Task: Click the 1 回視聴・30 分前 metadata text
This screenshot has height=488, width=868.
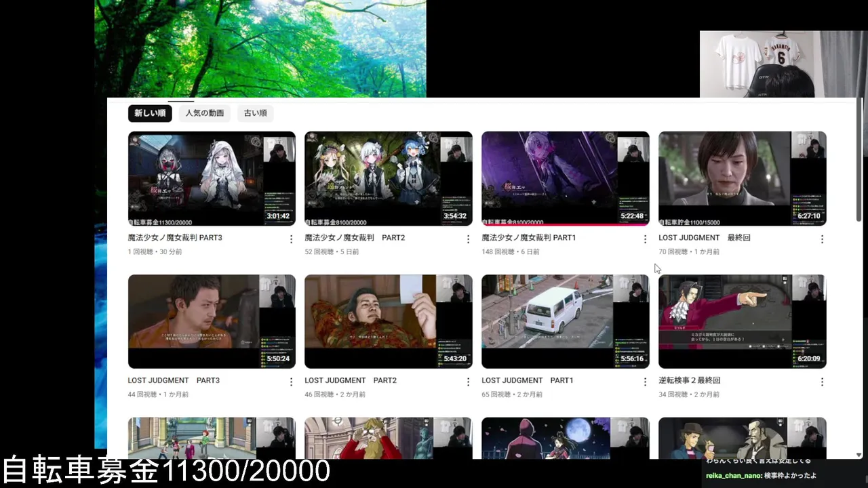Action: (155, 251)
